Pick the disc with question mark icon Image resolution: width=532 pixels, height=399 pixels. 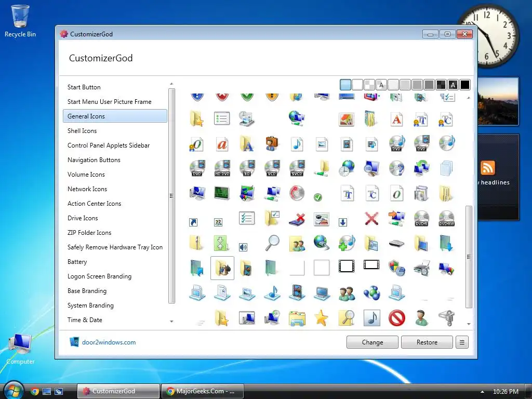(x=396, y=168)
